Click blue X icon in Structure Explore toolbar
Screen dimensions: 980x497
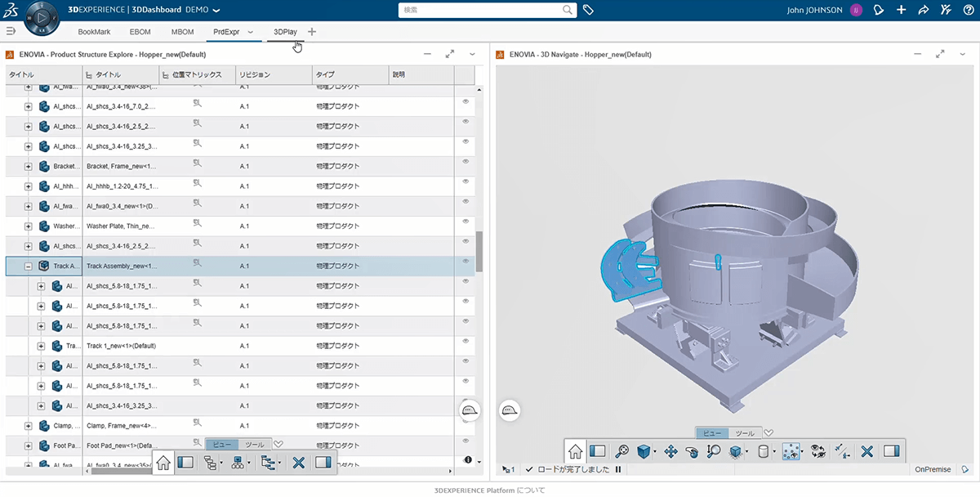coord(298,463)
